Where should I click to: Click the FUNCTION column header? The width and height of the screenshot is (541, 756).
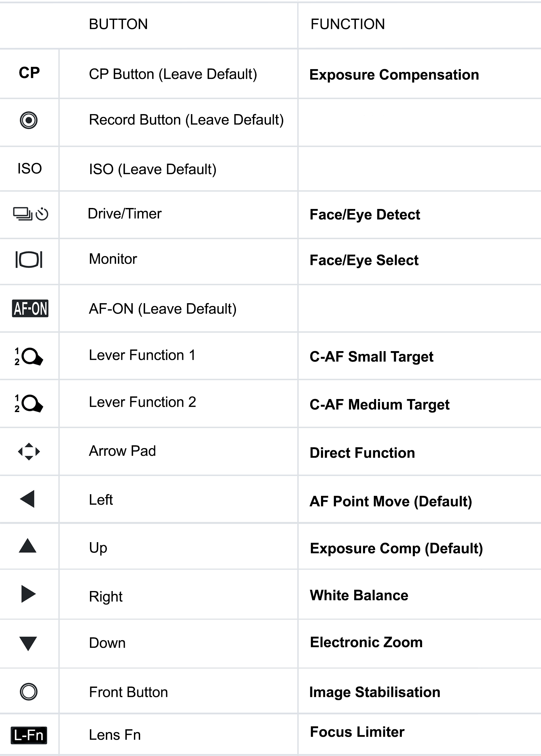pyautogui.click(x=347, y=24)
